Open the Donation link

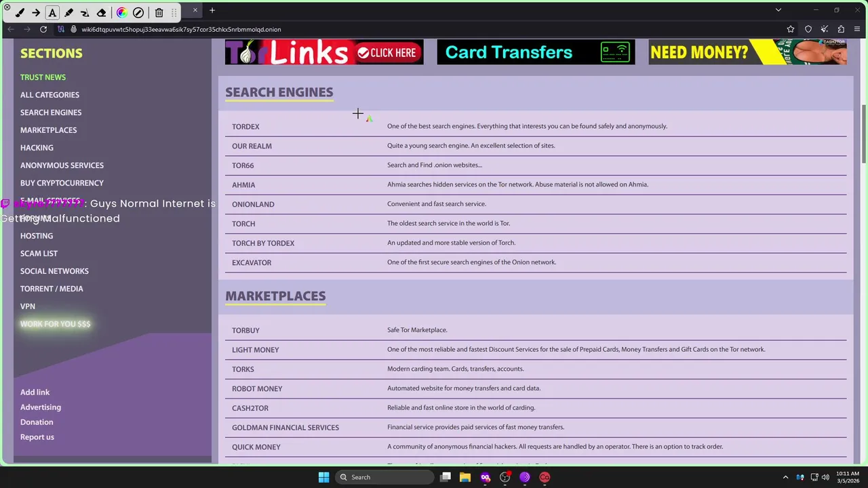pos(37,422)
